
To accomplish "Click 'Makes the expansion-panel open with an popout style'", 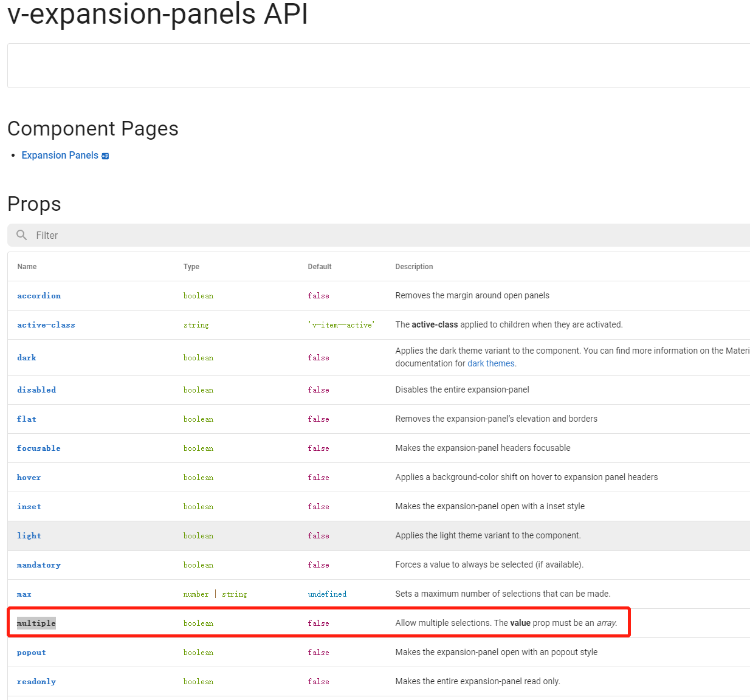I will (497, 652).
